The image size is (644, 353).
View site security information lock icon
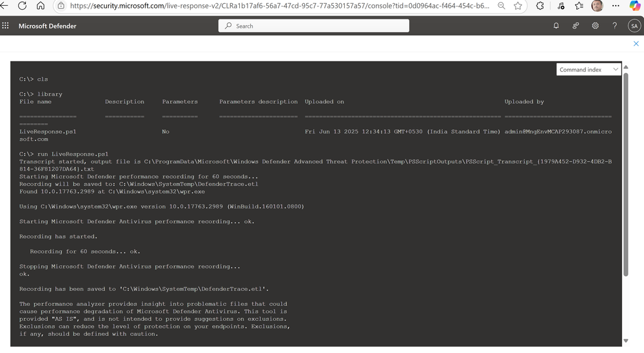point(61,6)
